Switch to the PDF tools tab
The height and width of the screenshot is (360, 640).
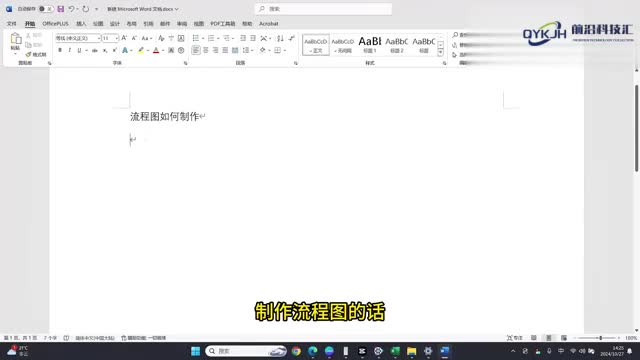pyautogui.click(x=222, y=24)
